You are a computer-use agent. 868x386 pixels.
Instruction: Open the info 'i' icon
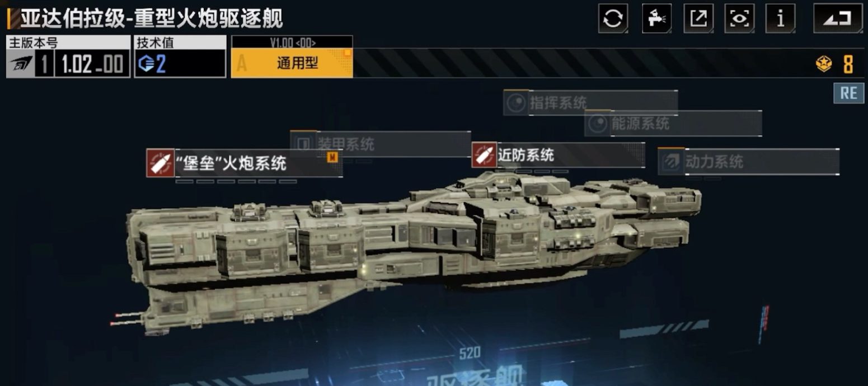click(781, 18)
